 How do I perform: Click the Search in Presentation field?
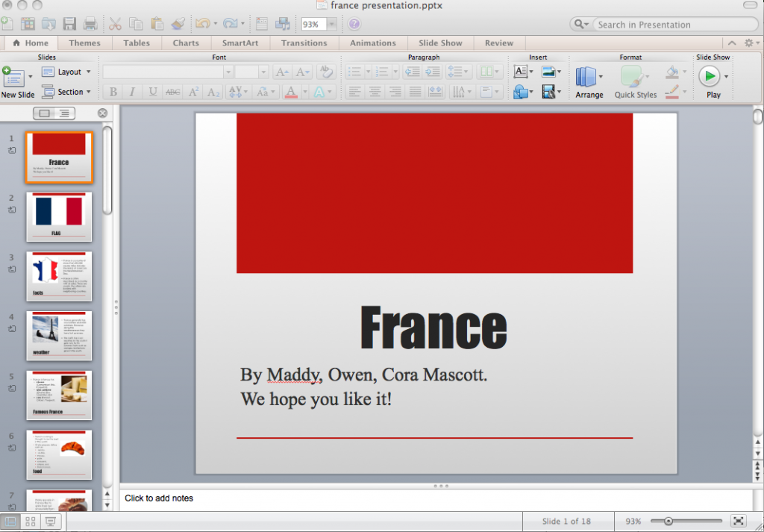674,25
